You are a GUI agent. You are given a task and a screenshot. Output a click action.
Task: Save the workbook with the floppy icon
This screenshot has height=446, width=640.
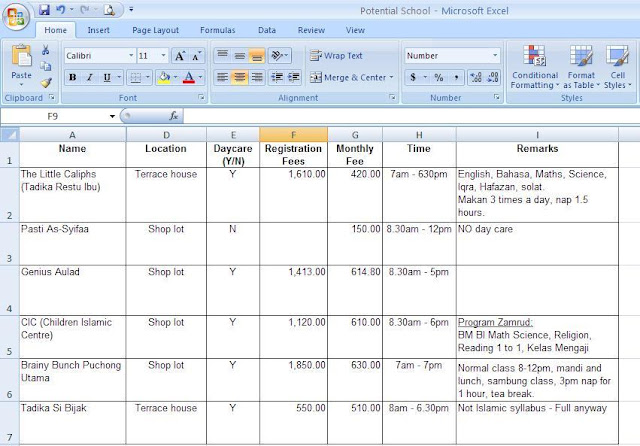44,10
